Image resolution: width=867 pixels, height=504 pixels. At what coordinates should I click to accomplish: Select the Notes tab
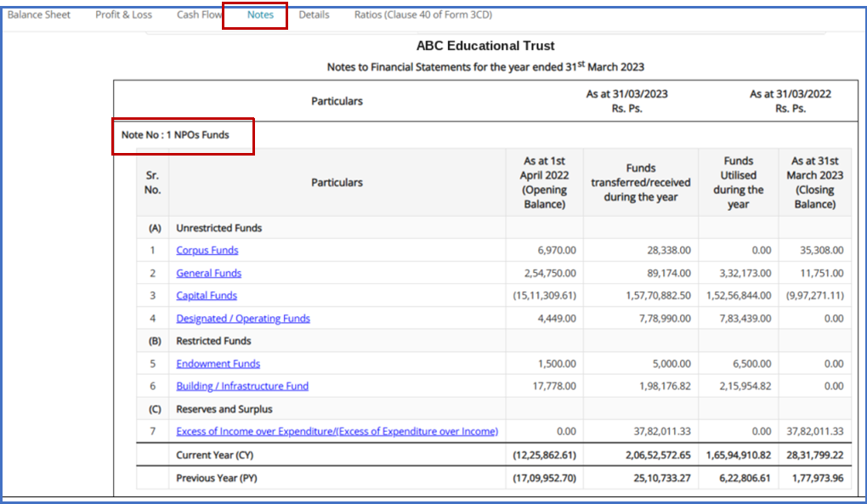tap(260, 15)
